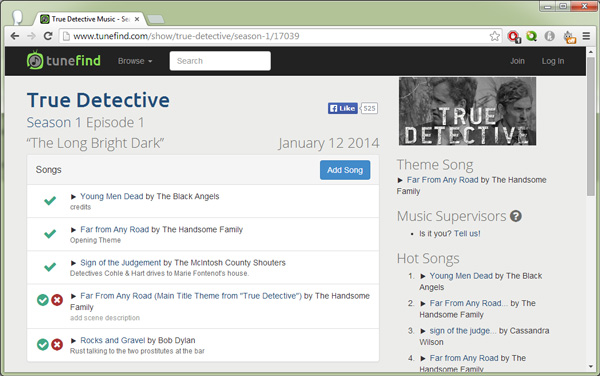Play Hot Songs number 3 sign of the judge

(423, 331)
